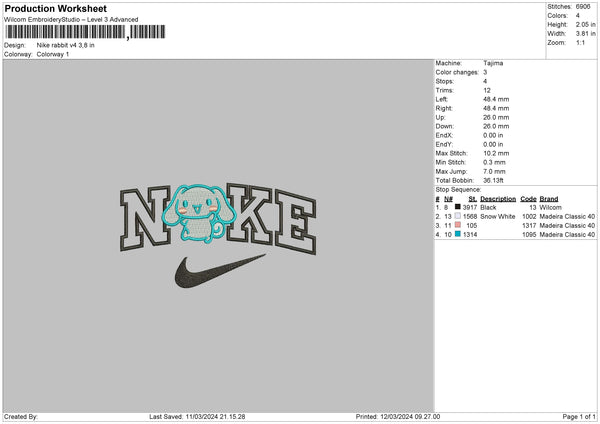Screen dimensions: 600x424
Task: Click the Color changes value 3
Action: [485, 72]
